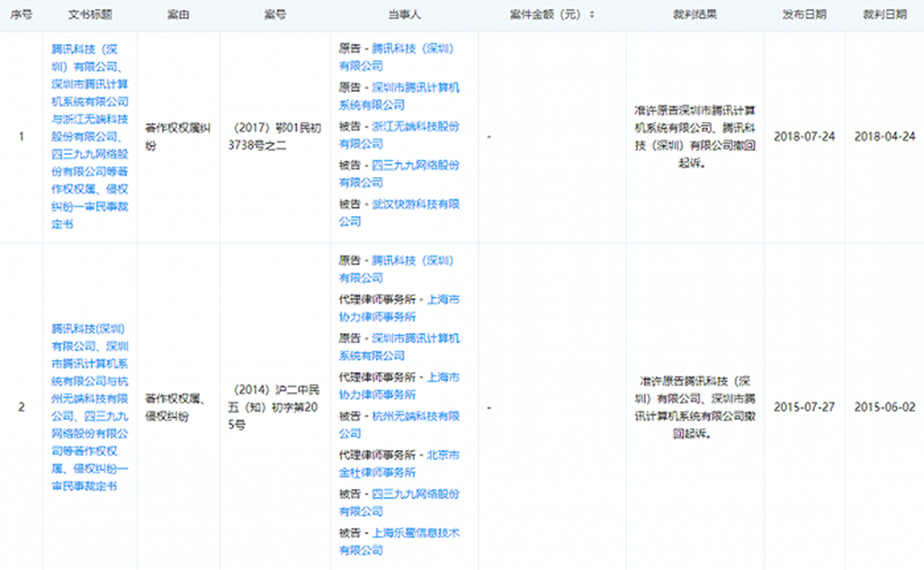Image resolution: width=924 pixels, height=570 pixels.
Task: Click defendant 四三九九网络股份有限公司 in row 1
Action: [x=415, y=165]
